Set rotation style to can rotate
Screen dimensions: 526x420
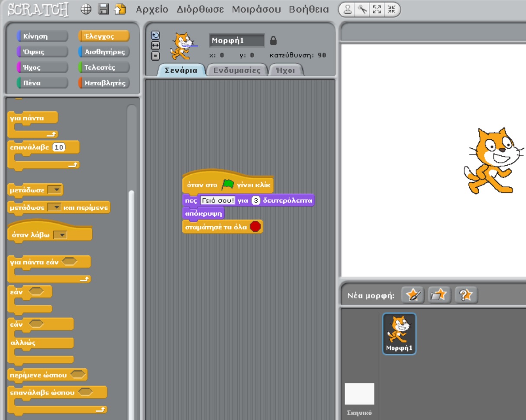155,35
